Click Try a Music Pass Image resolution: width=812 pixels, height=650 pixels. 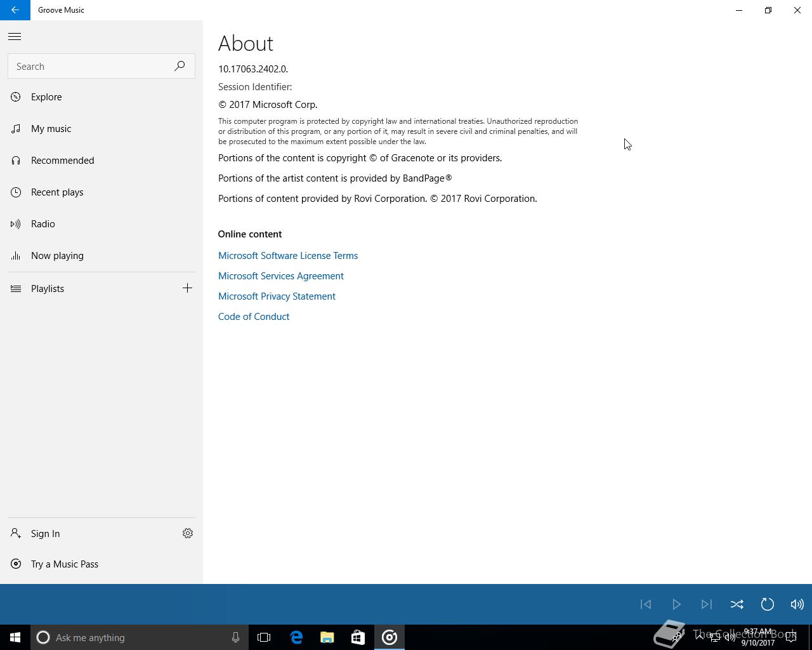point(101,564)
